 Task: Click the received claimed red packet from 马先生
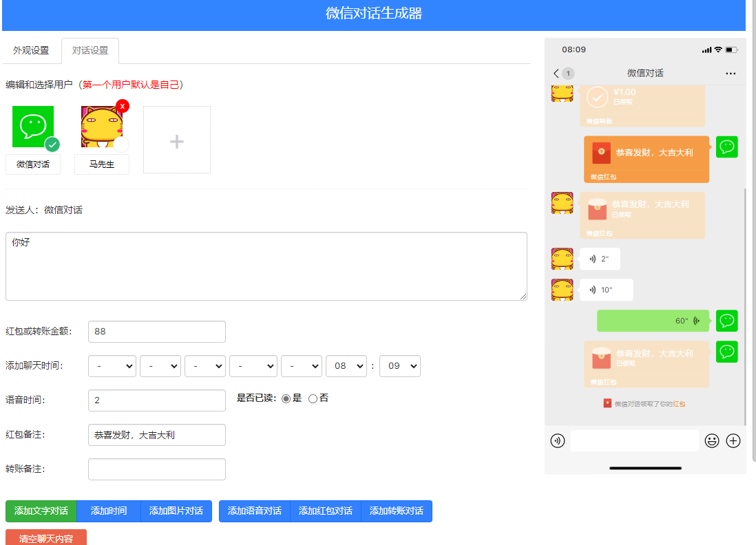point(642,215)
